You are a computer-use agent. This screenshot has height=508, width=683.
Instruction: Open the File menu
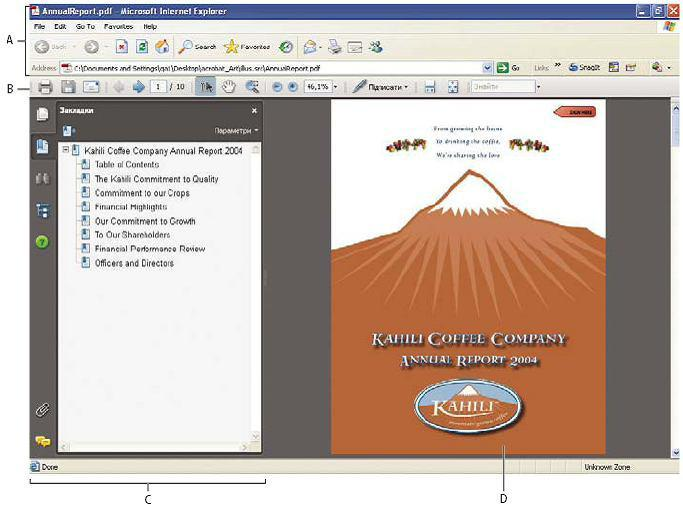39,27
